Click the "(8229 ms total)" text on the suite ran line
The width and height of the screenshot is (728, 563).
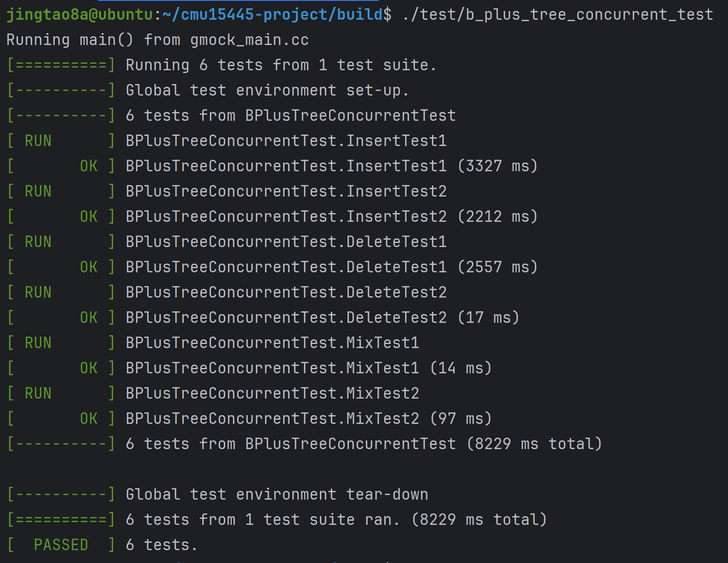478,520
